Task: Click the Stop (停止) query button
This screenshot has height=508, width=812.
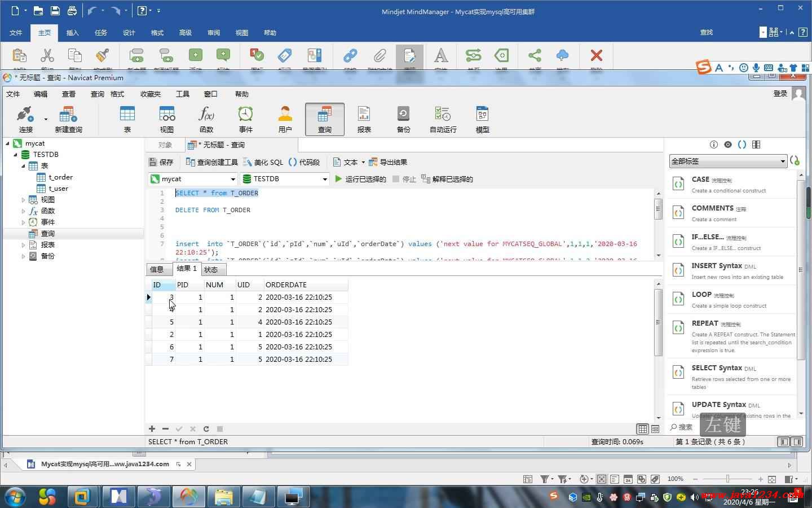Action: pyautogui.click(x=404, y=179)
